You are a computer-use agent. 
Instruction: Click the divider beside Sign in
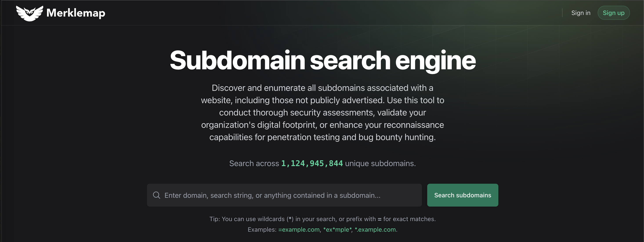click(x=562, y=13)
